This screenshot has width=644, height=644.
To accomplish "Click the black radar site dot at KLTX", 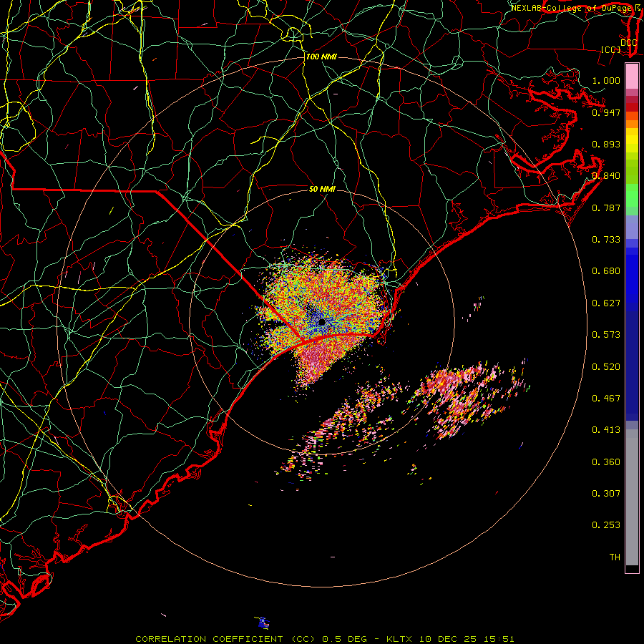I will 322,323.
